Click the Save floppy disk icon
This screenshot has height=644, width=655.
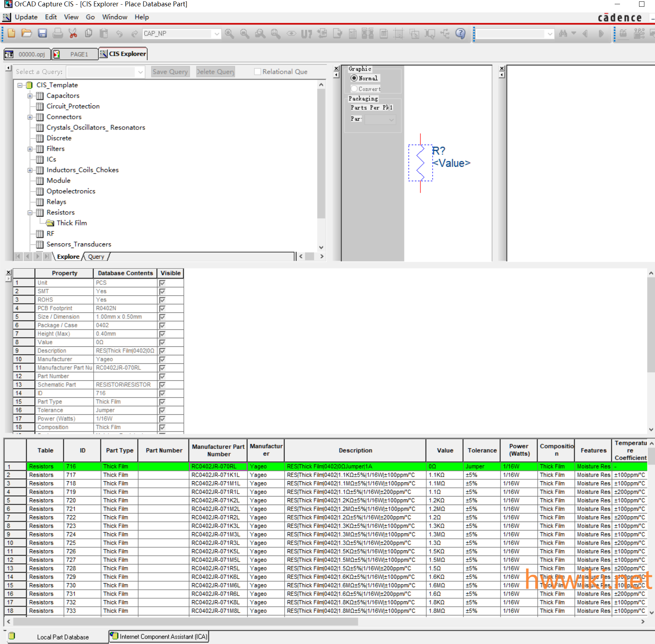click(42, 34)
